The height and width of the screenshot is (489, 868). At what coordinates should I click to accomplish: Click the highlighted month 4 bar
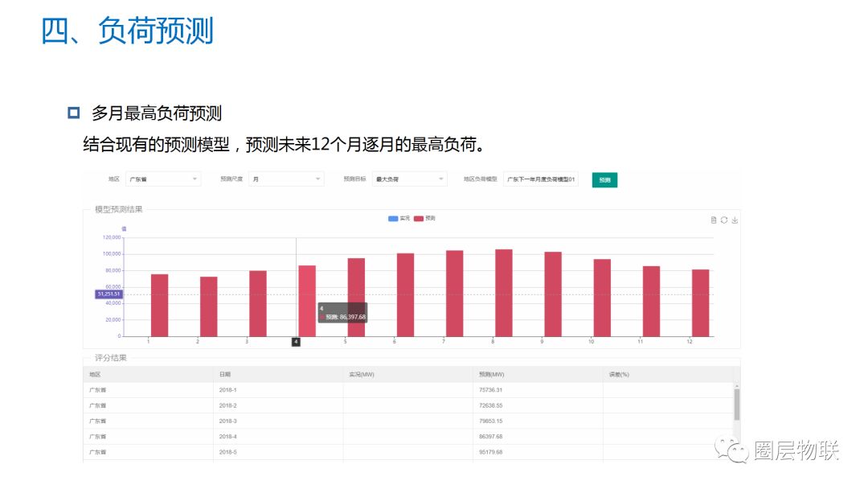coord(307,301)
